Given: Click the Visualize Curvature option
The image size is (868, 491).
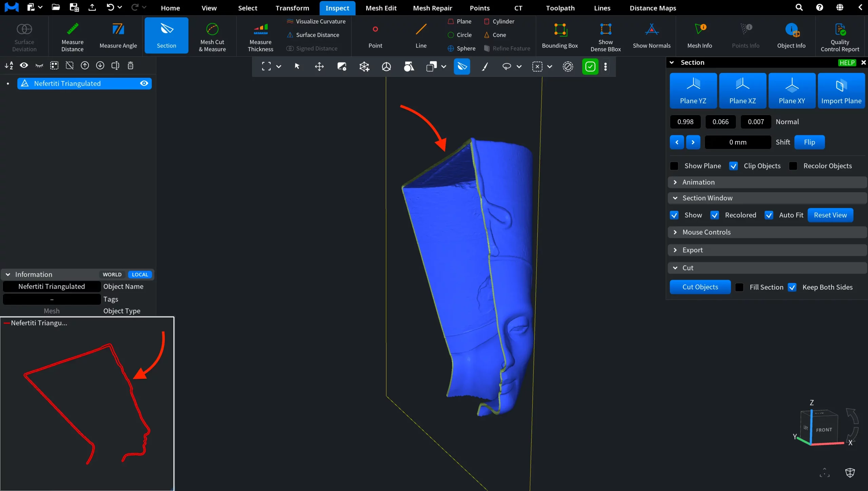Looking at the screenshot, I should [316, 21].
